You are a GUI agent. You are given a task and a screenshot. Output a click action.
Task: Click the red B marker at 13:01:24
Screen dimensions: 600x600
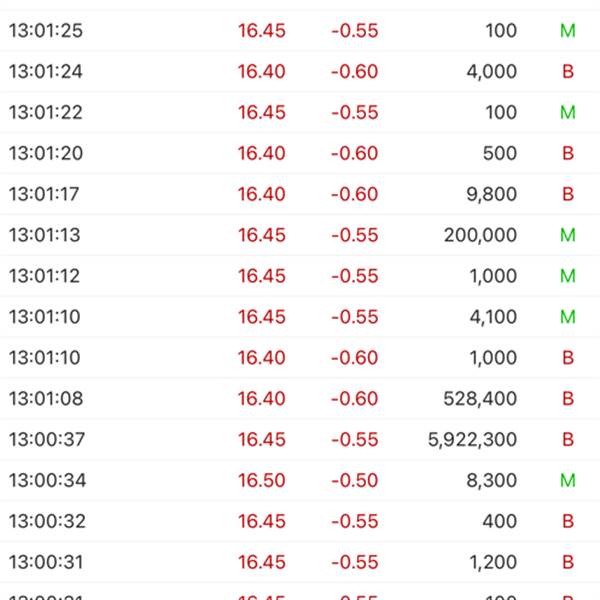click(568, 72)
